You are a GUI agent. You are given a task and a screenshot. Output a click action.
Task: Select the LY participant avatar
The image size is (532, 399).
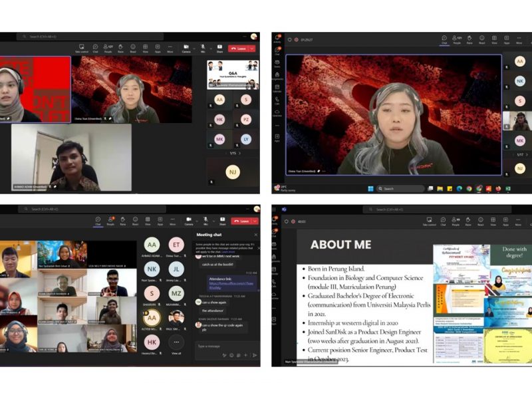click(x=246, y=139)
